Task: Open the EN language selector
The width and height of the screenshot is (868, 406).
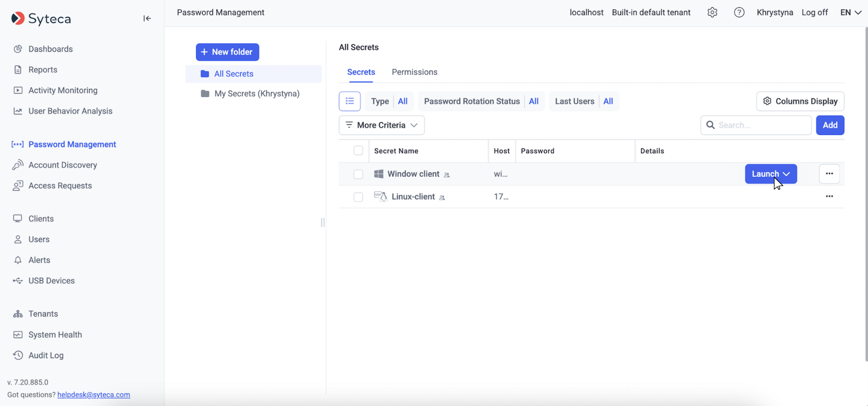Action: tap(850, 12)
